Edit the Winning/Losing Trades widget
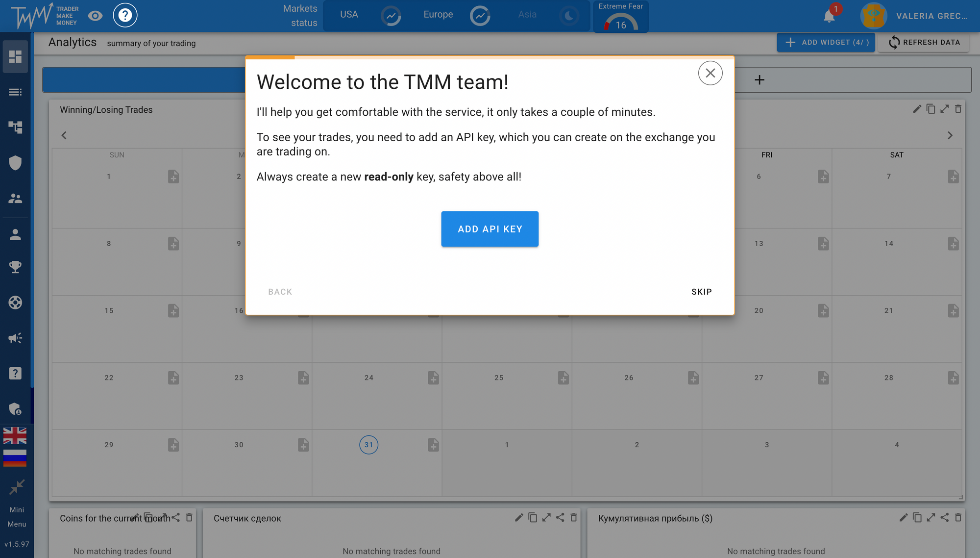This screenshot has width=980, height=558. 917,109
